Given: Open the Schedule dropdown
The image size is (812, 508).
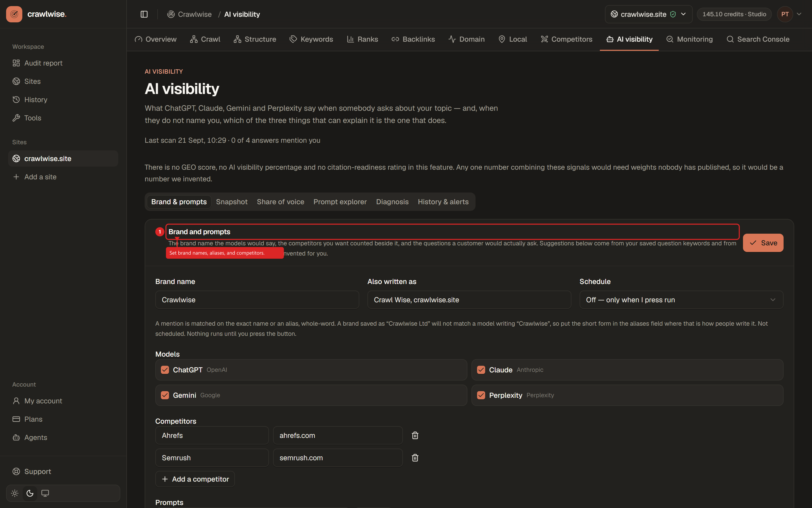Looking at the screenshot, I should pos(681,300).
